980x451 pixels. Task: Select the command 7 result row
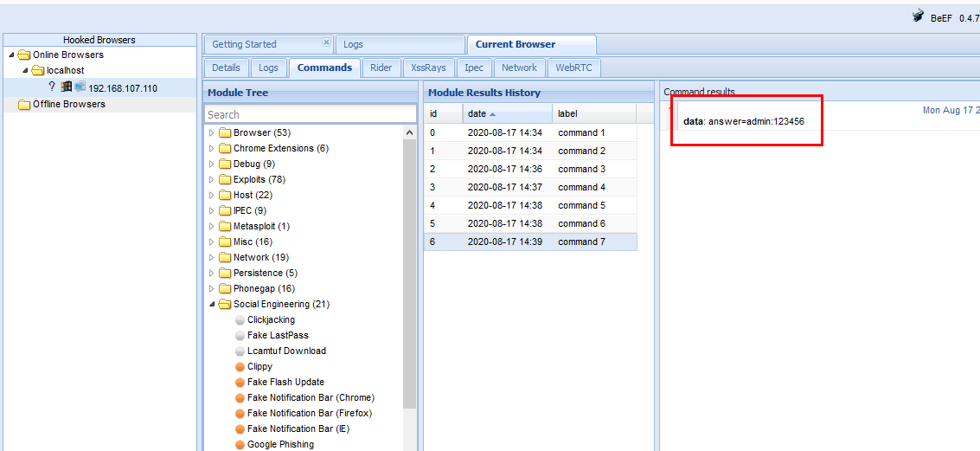tap(530, 242)
